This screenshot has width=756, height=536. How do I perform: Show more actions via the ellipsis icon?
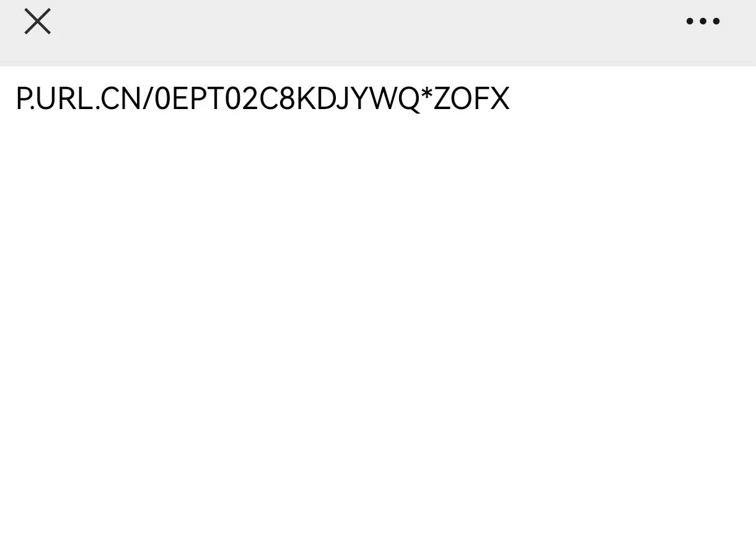point(703,21)
